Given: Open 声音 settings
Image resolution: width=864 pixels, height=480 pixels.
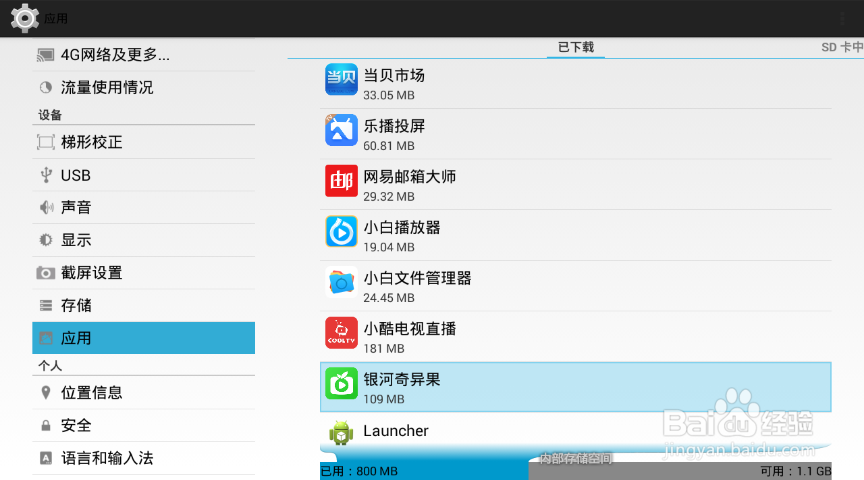Looking at the screenshot, I should [143, 207].
